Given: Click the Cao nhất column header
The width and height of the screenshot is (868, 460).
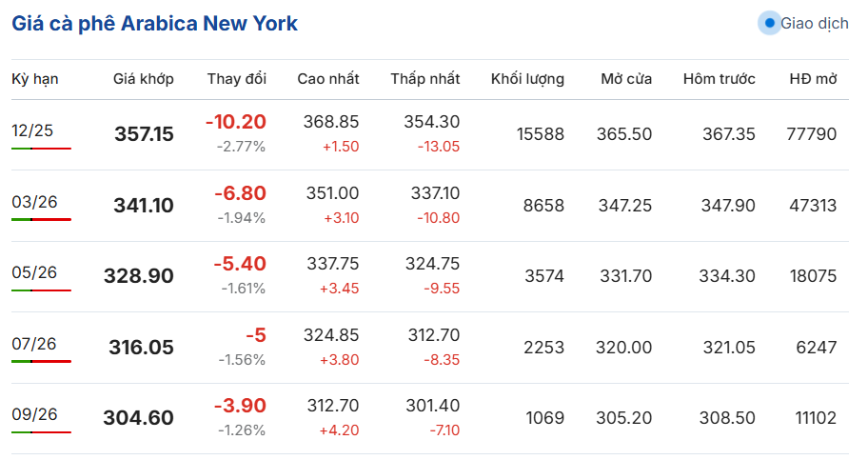Looking at the screenshot, I should pos(328,79).
